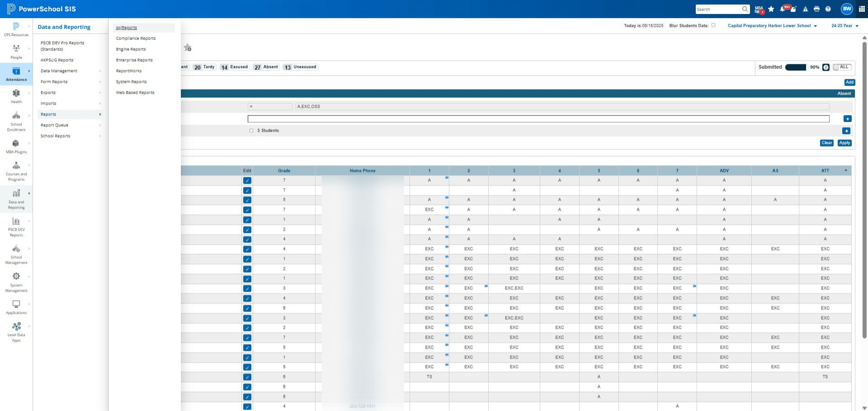This screenshot has height=411, width=868.
Task: Expand the School Reports submenu
Action: tap(100, 136)
